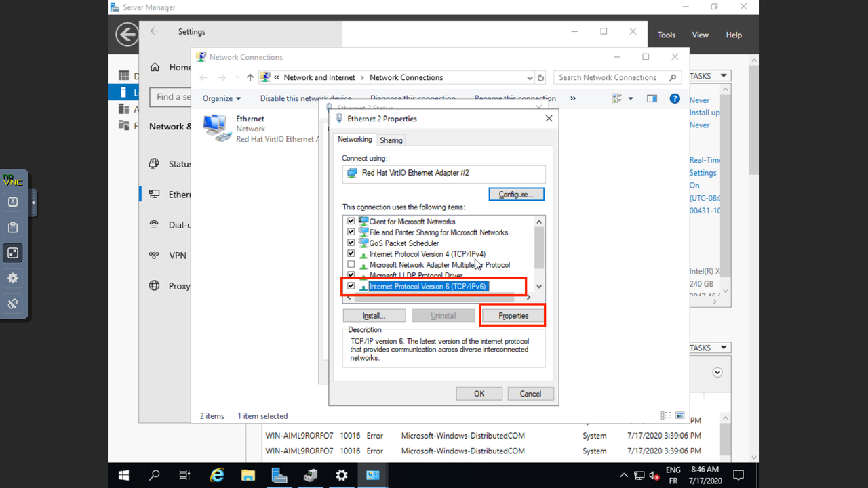Click the taskbar clock 8:46 AM
This screenshot has width=868, height=488.
[705, 469]
